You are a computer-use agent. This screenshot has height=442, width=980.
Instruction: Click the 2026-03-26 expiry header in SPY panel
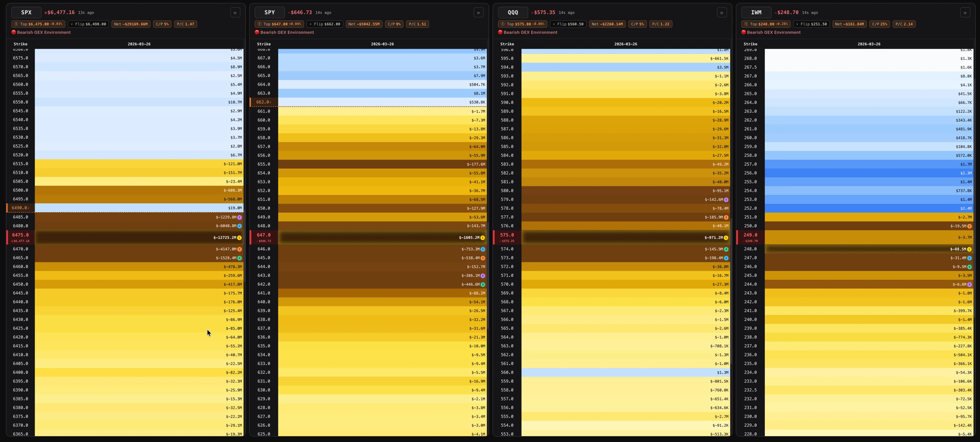pos(382,44)
